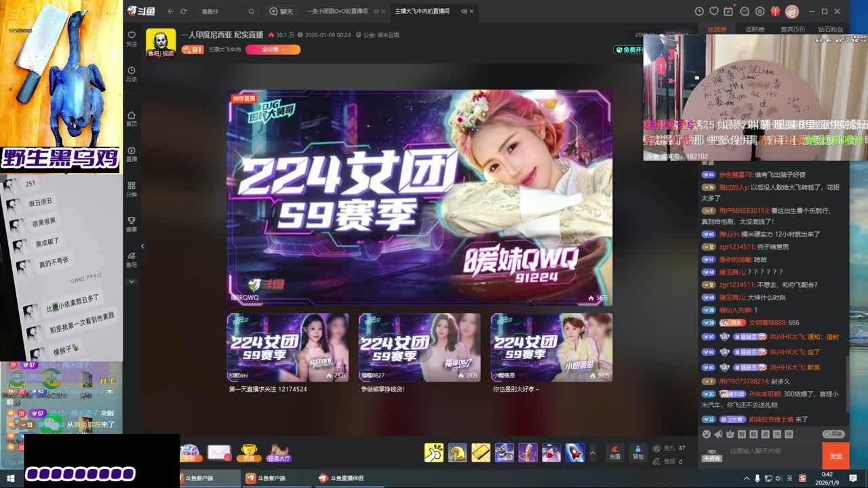Image resolution: width=868 pixels, height=488 pixels.
Task: Click the orange 发送 send button
Action: [x=835, y=456]
